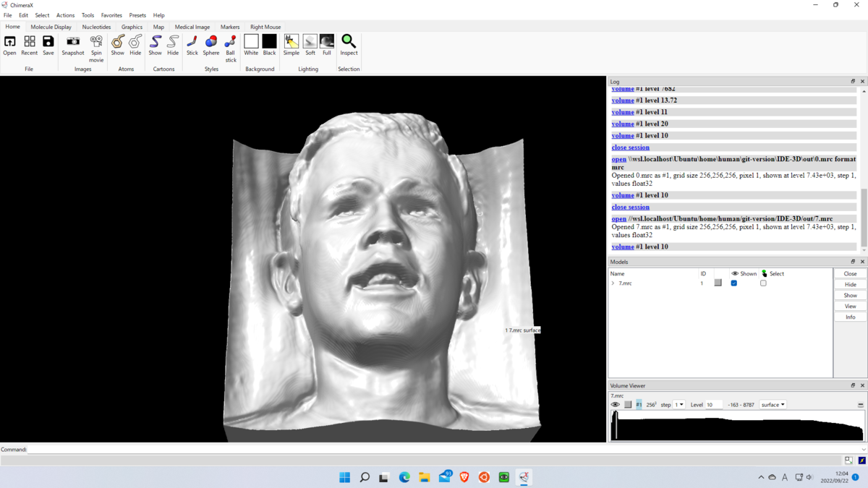Screen dimensions: 868x488
Task: Check the Select checkbox for 7.mrc
Action: (763, 283)
